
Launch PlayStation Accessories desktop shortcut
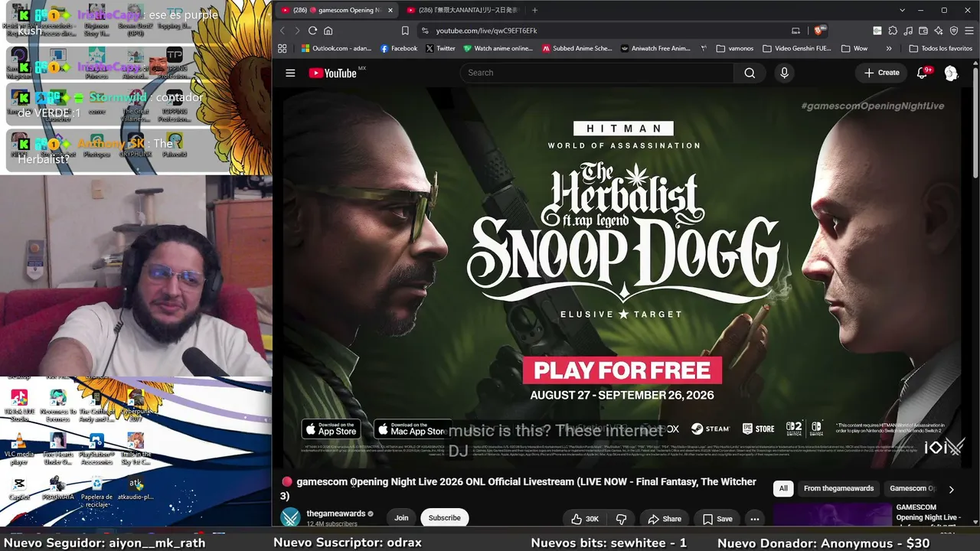(x=96, y=449)
